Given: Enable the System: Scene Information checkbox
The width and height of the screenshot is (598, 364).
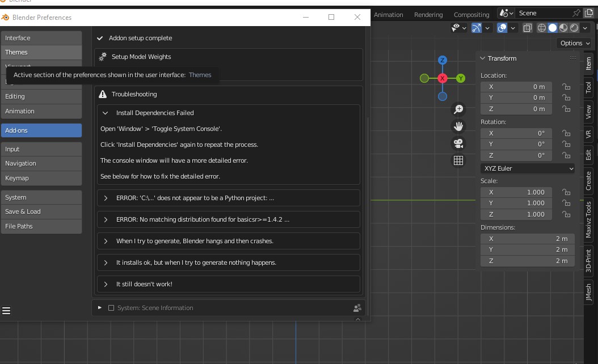Looking at the screenshot, I should pyautogui.click(x=111, y=308).
